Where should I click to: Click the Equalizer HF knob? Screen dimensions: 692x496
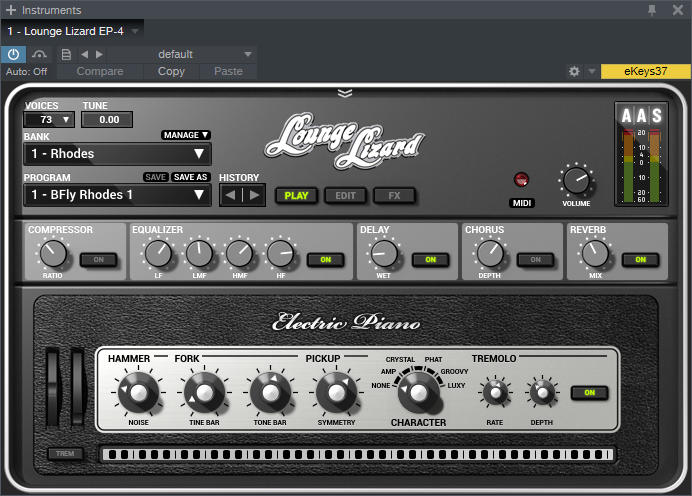pos(281,254)
